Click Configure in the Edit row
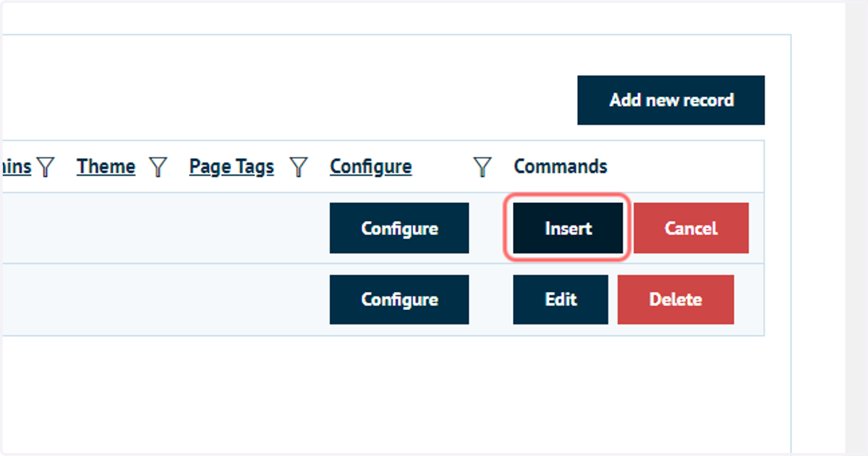Screen dimensions: 868x456 pyautogui.click(x=399, y=299)
